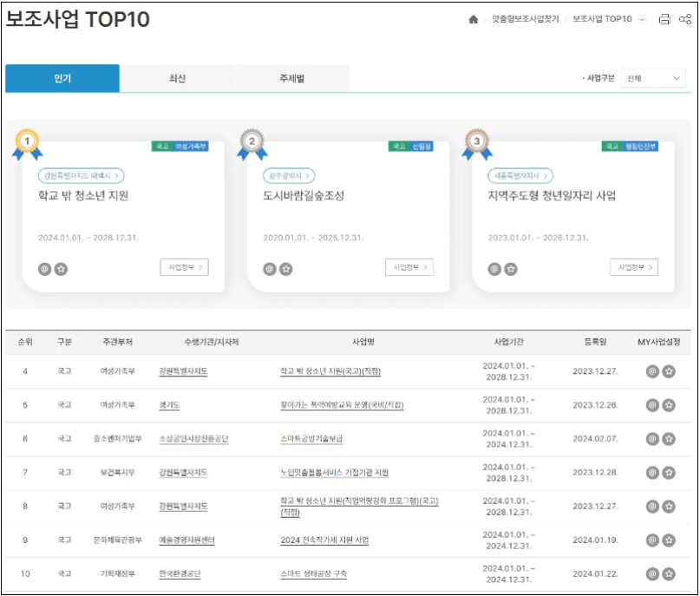
Task: Switch to the 최신 tab
Action: pyautogui.click(x=177, y=79)
